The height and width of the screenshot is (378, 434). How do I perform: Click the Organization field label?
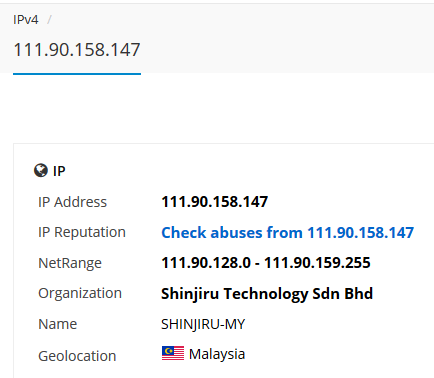[80, 294]
